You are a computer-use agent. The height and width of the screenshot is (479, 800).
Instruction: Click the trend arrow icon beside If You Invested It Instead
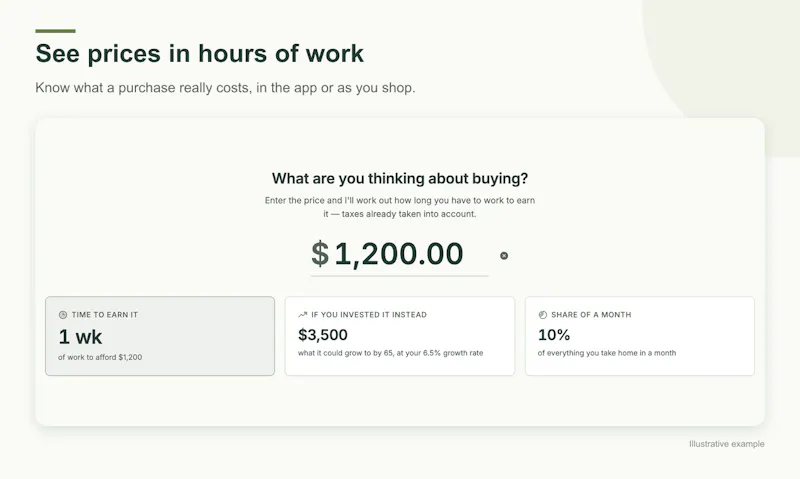coord(303,315)
